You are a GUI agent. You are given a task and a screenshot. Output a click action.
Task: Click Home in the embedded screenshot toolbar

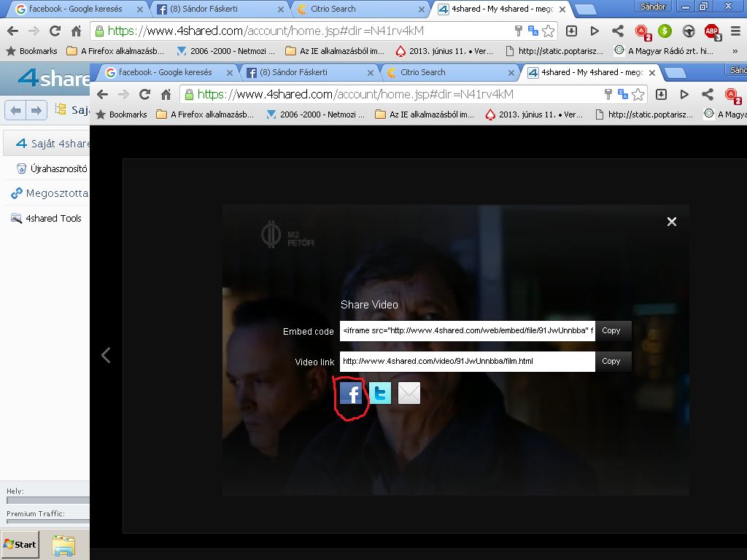coord(166,94)
